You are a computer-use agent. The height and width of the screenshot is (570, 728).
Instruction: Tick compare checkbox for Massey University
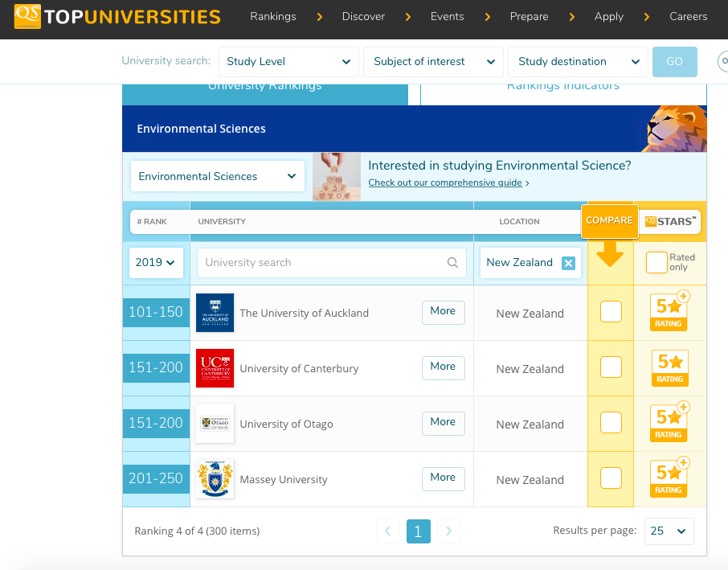(611, 478)
